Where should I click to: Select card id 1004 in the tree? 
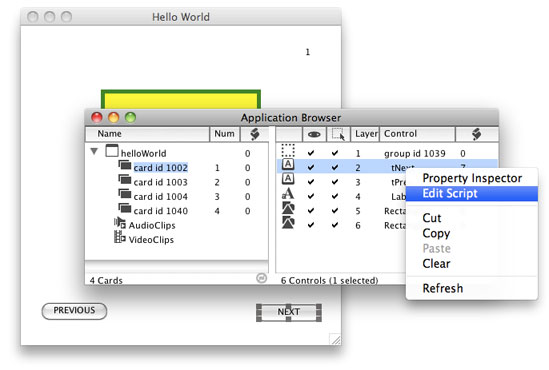tap(161, 197)
